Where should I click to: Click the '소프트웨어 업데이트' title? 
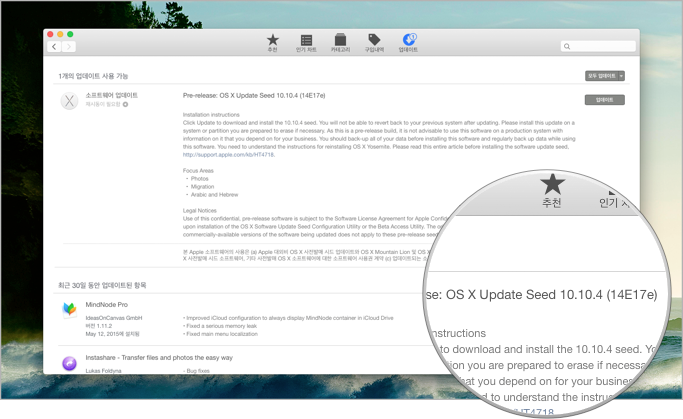[112, 95]
